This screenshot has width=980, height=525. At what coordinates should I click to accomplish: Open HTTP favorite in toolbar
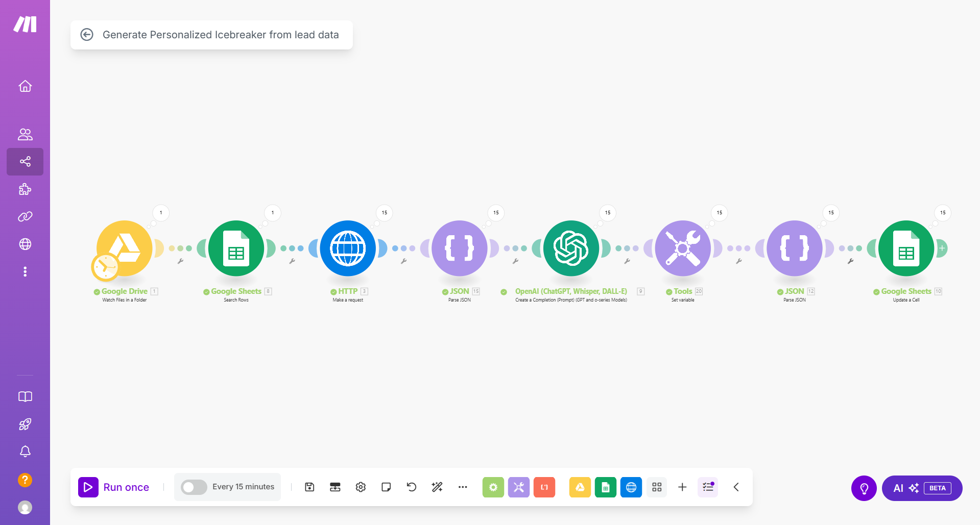click(x=631, y=487)
